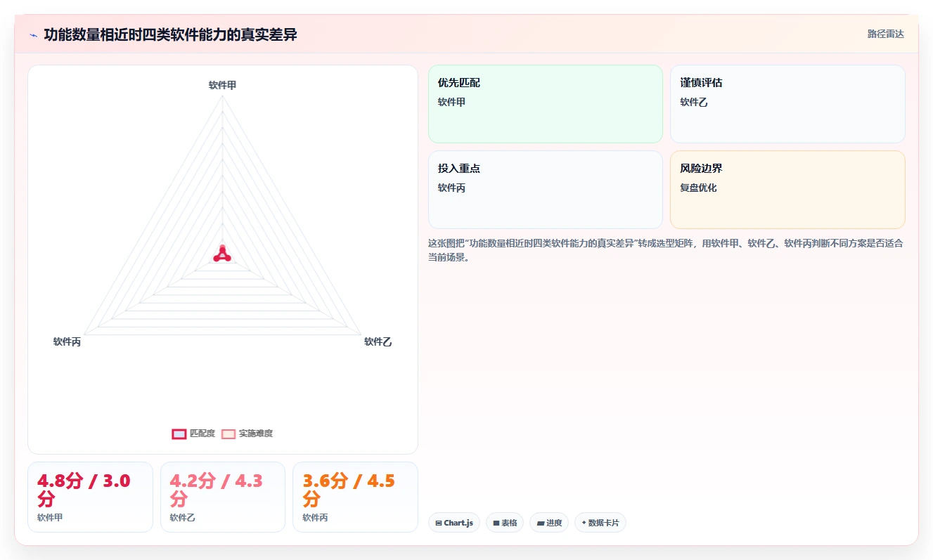Click the description paragraph starting 这张图把
The height and width of the screenshot is (560, 933).
click(666, 250)
